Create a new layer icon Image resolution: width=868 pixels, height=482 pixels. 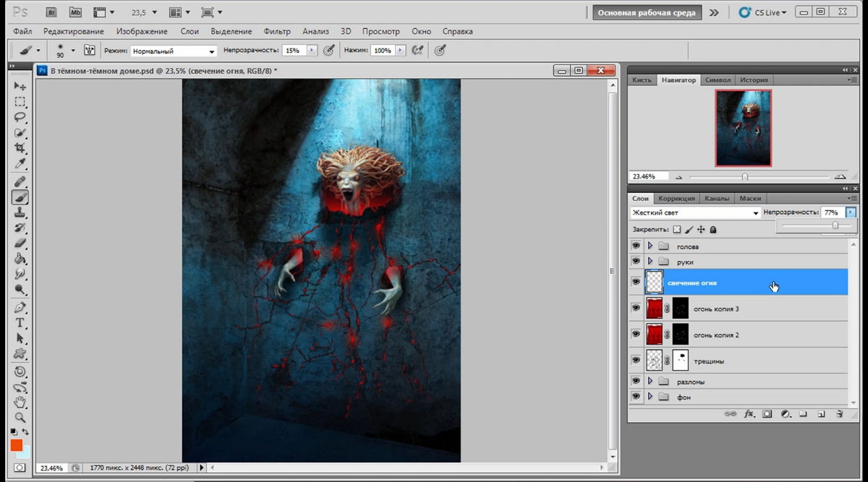821,414
